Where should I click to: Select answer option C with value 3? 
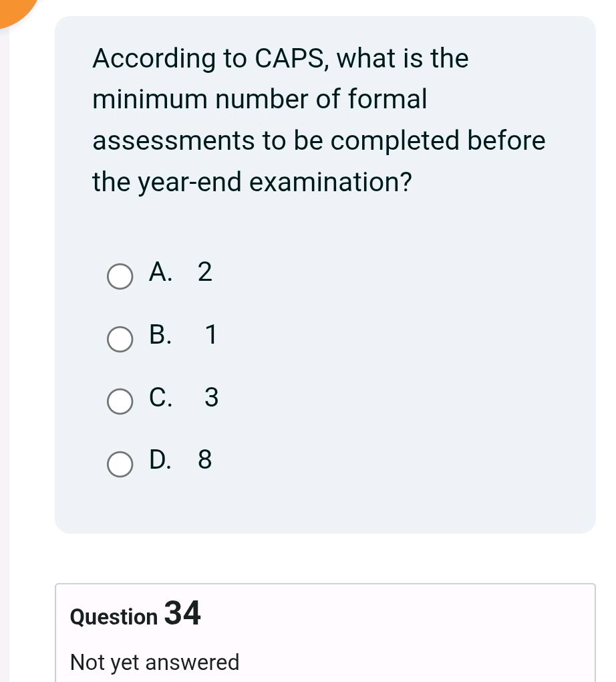[120, 402]
